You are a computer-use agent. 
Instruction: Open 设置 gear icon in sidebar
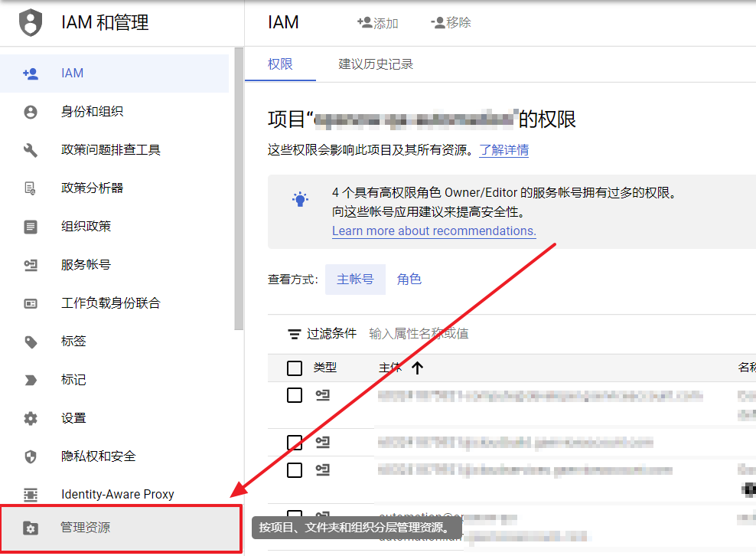pos(31,418)
